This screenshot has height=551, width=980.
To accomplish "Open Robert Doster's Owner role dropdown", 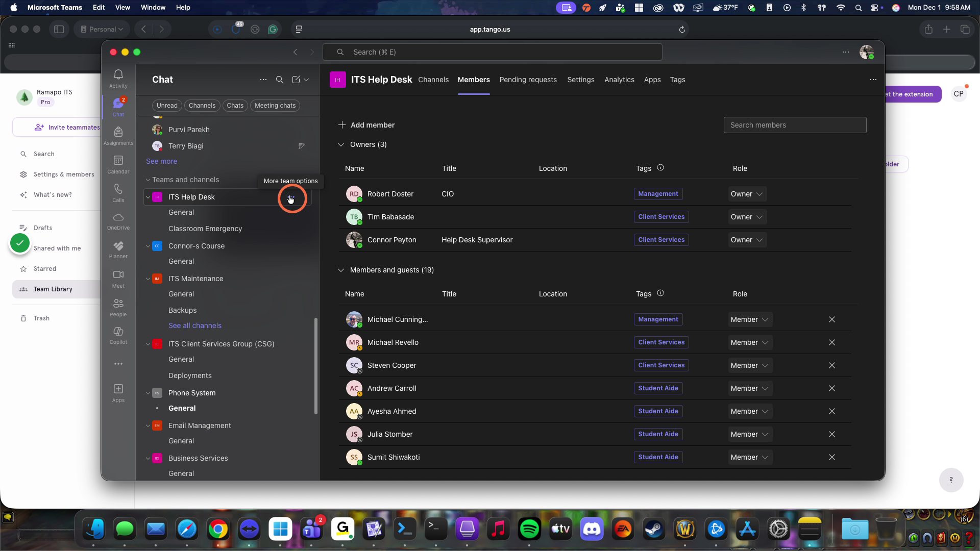I will pyautogui.click(x=747, y=194).
